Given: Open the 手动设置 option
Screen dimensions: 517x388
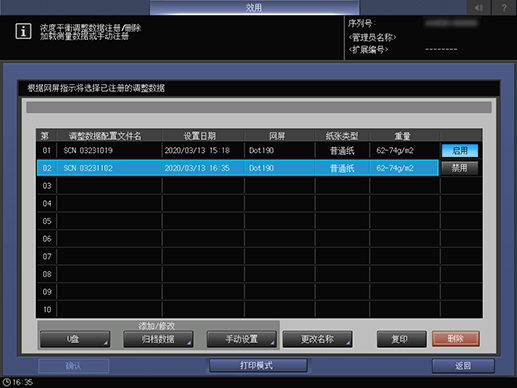Looking at the screenshot, I should point(242,339).
